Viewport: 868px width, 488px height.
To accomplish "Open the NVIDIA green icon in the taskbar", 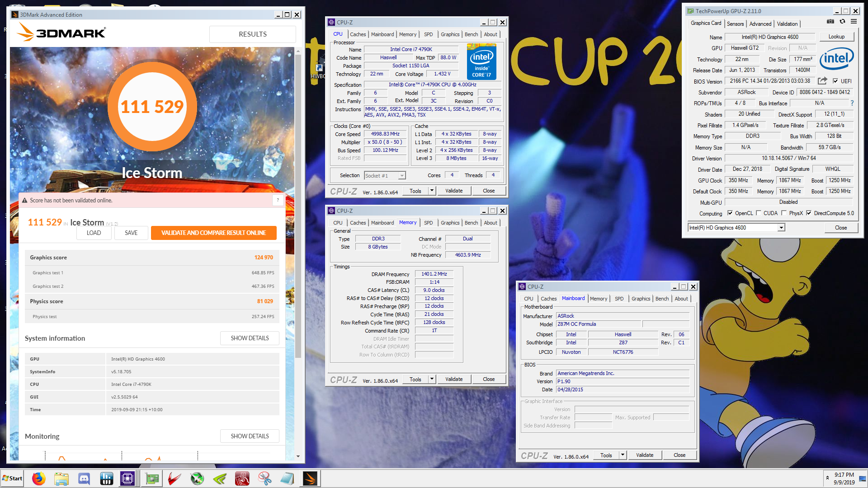I will click(x=220, y=479).
